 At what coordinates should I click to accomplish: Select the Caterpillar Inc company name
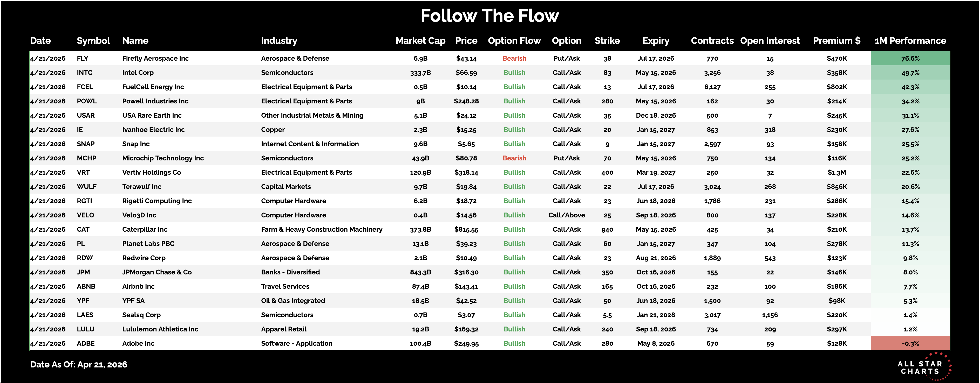tap(145, 230)
